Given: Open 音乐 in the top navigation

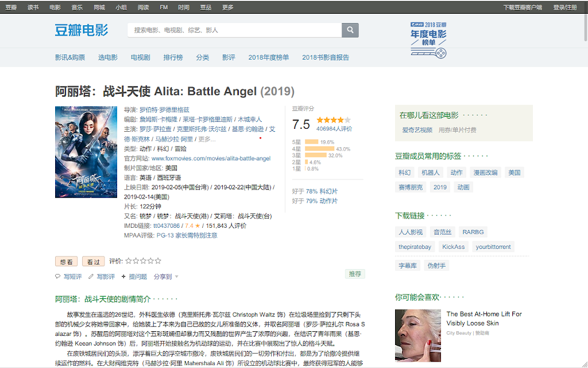Looking at the screenshot, I should [x=78, y=7].
